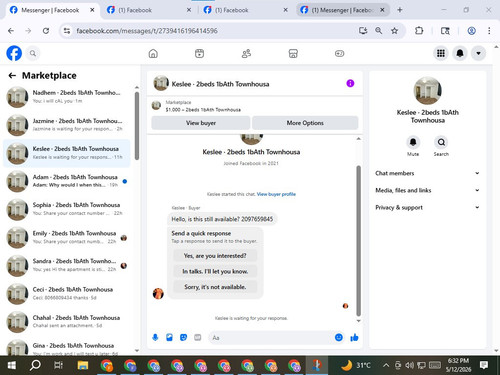The image size is (500, 375).
Task: Click More Options button
Action: coord(305,123)
